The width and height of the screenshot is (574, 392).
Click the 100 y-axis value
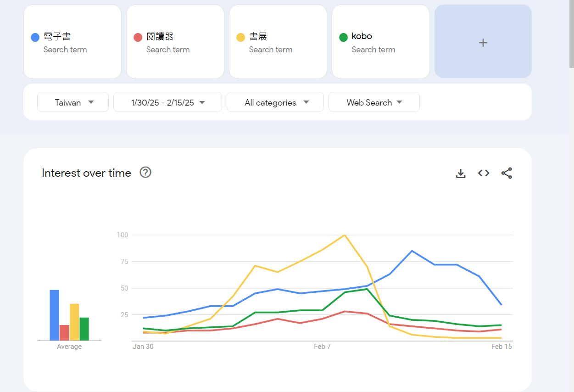point(123,235)
